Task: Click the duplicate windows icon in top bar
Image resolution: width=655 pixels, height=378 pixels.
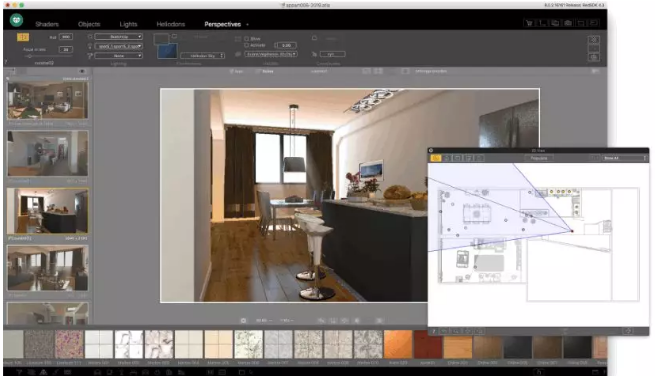Action: [x=555, y=23]
